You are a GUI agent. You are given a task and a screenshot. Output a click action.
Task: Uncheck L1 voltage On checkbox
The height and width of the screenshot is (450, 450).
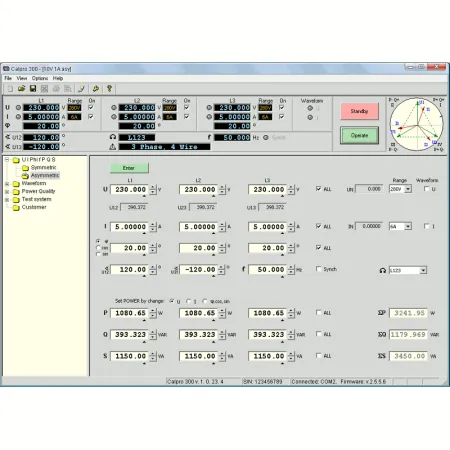(x=91, y=107)
